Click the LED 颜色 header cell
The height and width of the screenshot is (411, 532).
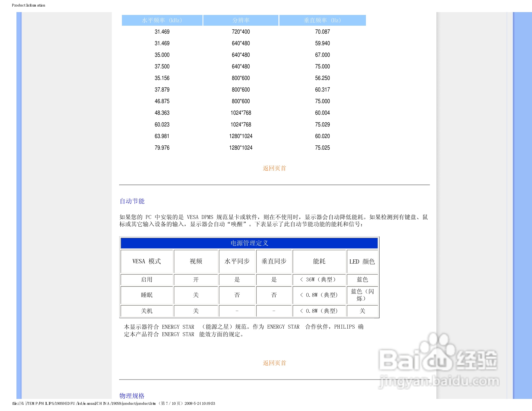[362, 262]
